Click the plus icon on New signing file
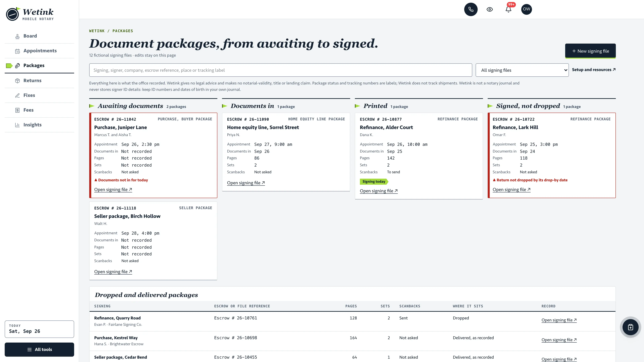 [574, 51]
